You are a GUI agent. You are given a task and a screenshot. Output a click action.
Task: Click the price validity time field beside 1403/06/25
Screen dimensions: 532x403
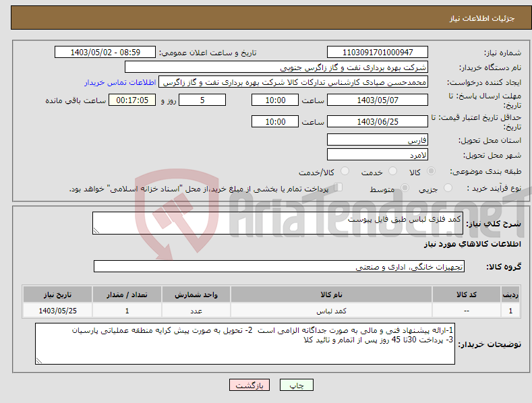(275, 121)
